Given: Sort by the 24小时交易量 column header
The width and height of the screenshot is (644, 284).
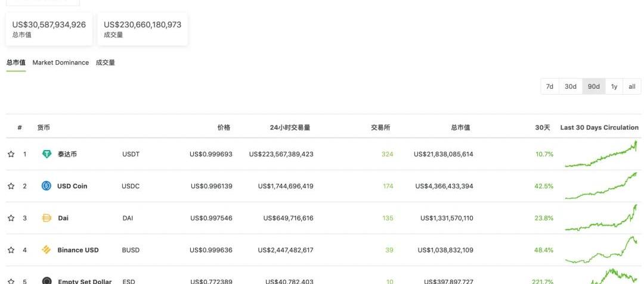Looking at the screenshot, I should coord(290,127).
